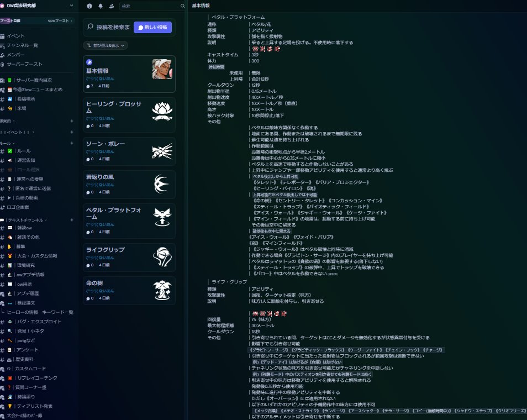527x420 pixels.
Task: Click the circled info icon in the top bar
Action: click(89, 6)
